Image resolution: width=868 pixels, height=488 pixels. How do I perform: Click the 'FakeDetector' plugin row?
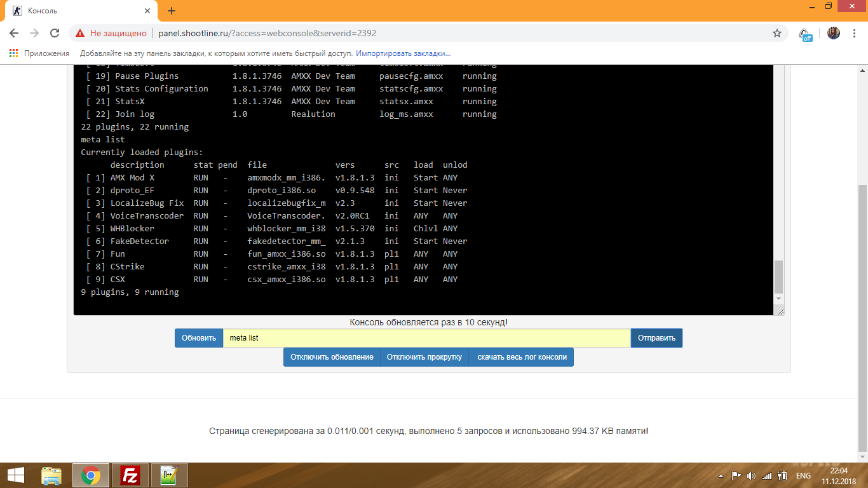275,241
